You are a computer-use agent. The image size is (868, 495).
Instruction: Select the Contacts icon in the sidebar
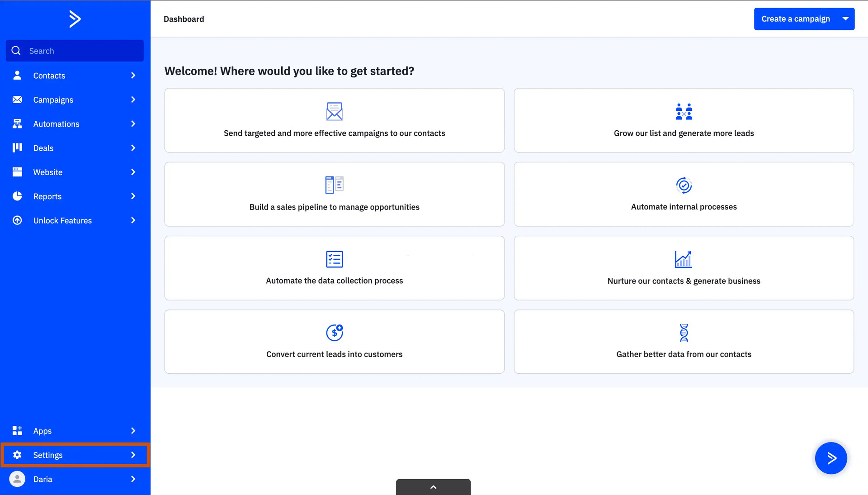coord(17,75)
